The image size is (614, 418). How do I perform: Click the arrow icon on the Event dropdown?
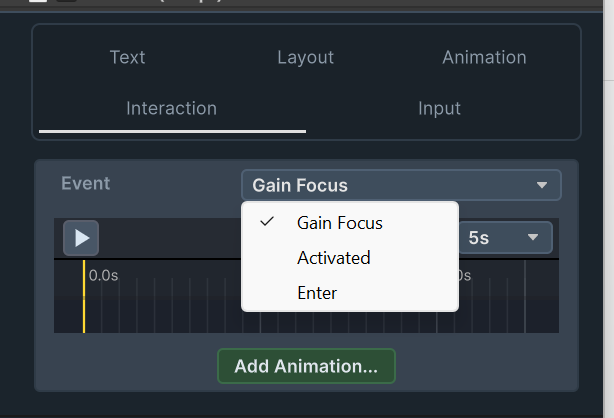click(542, 185)
